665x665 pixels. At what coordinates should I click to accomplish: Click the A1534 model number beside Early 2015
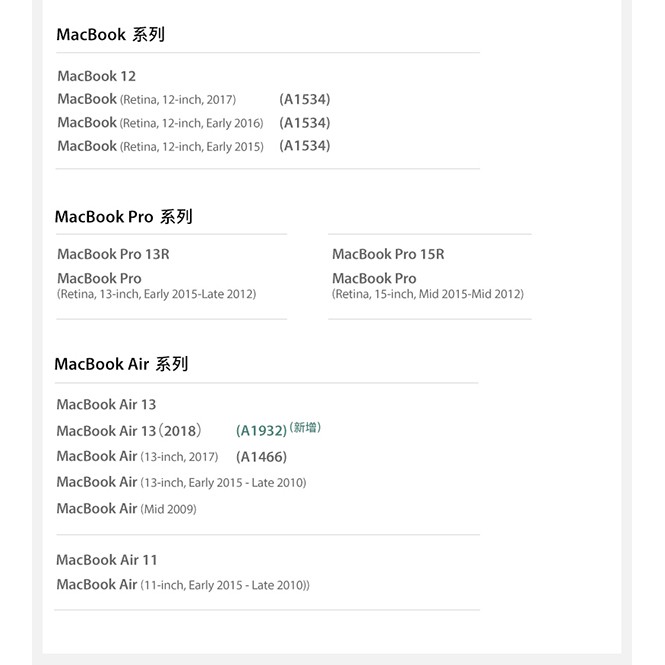[305, 146]
